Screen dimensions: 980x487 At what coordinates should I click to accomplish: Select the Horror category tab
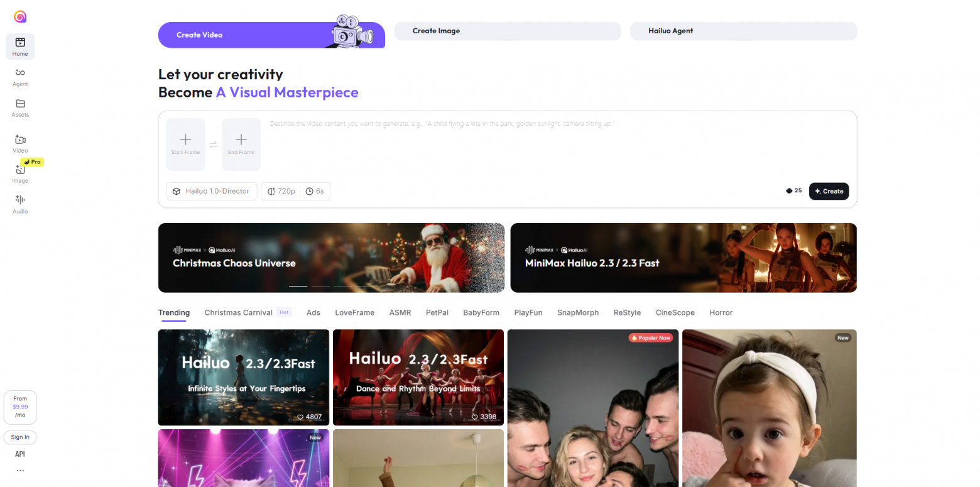coord(721,312)
